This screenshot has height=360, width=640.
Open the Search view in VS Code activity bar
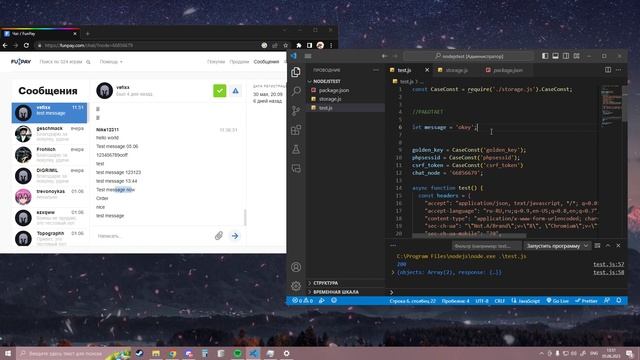296,91
